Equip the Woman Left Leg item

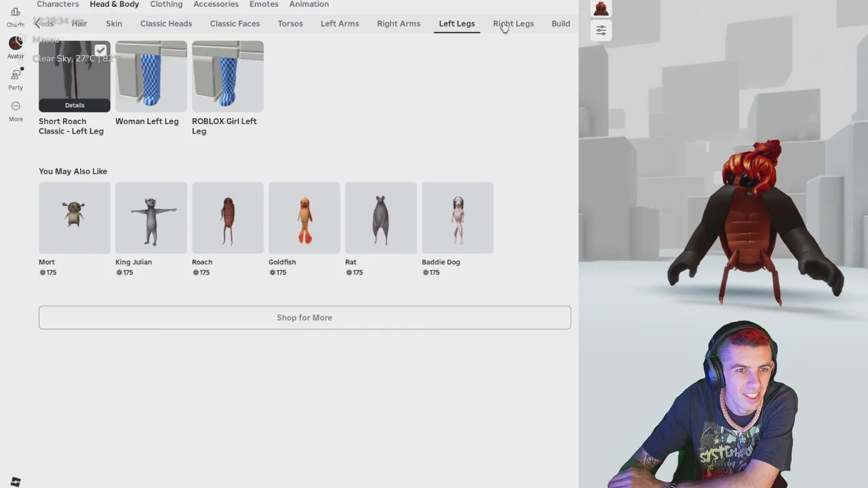[x=151, y=76]
